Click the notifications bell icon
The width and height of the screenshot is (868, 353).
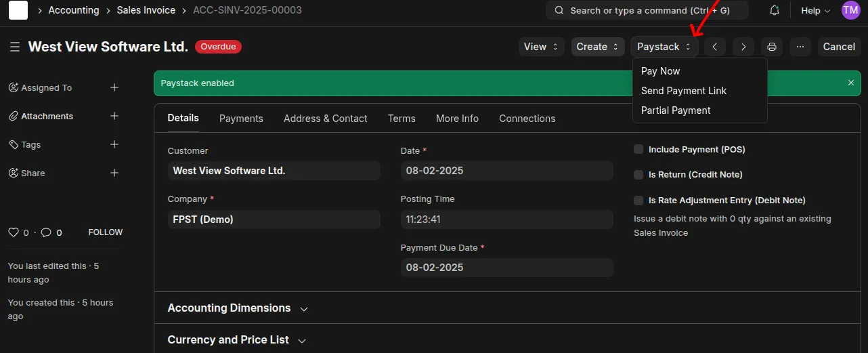pos(775,11)
